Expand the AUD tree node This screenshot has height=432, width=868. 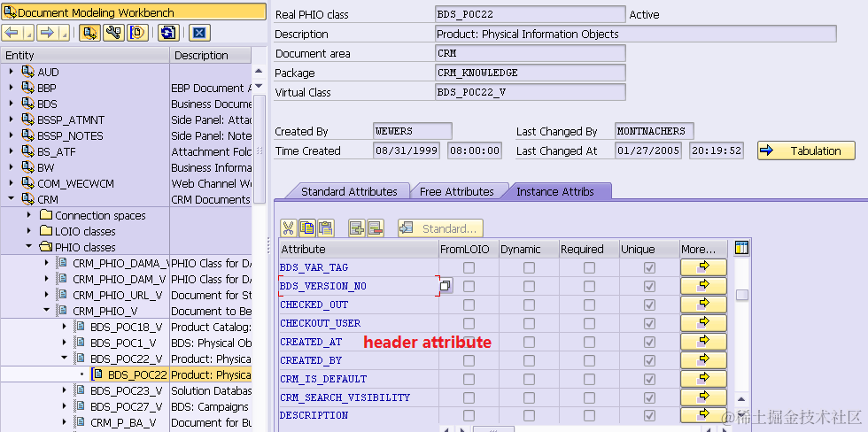(x=11, y=72)
